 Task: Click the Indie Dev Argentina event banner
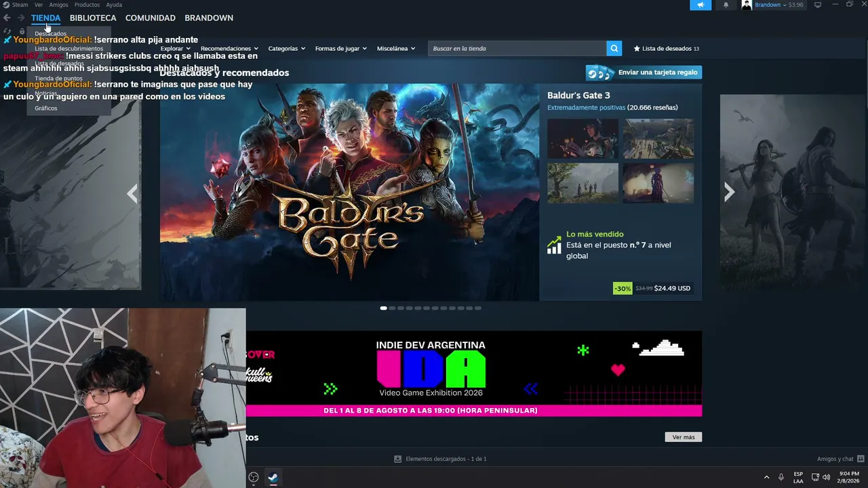coord(474,373)
